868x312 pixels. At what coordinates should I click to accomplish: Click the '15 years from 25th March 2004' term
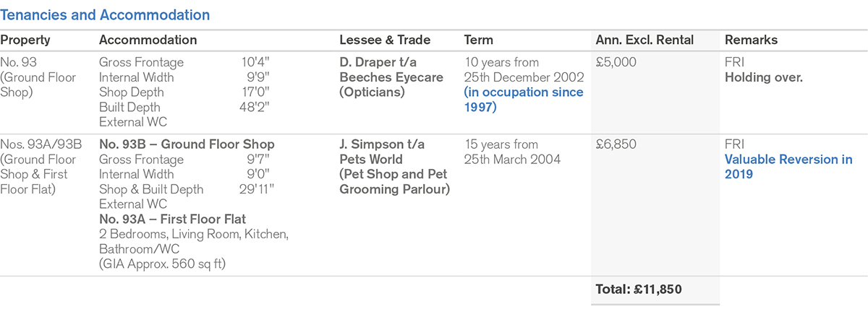[x=511, y=152]
